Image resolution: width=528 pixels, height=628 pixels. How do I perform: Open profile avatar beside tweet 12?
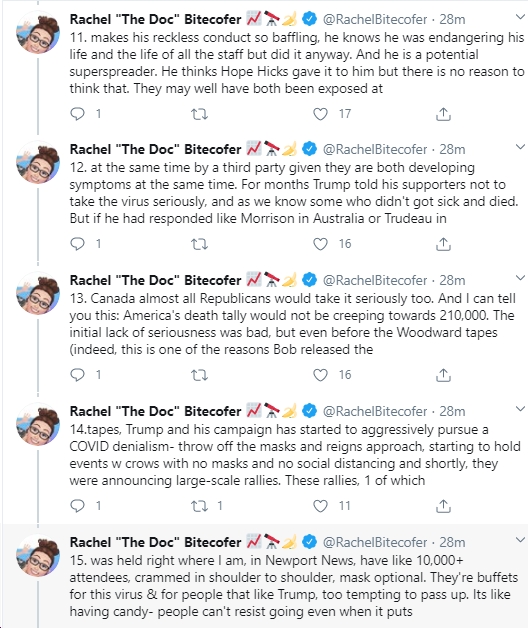pyautogui.click(x=38, y=162)
